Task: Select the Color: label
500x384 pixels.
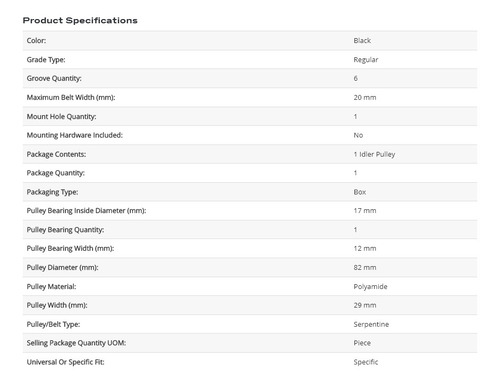Action: coord(36,41)
